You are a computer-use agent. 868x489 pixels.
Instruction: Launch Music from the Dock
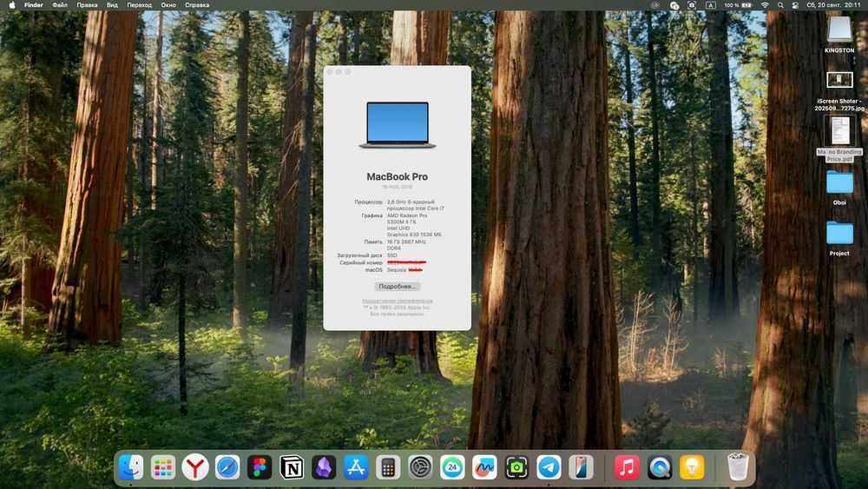(628, 467)
